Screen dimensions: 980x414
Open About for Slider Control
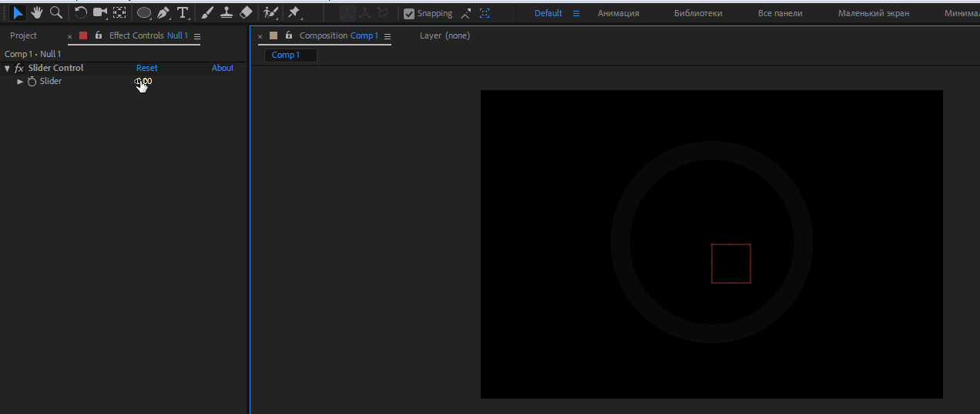click(x=222, y=68)
